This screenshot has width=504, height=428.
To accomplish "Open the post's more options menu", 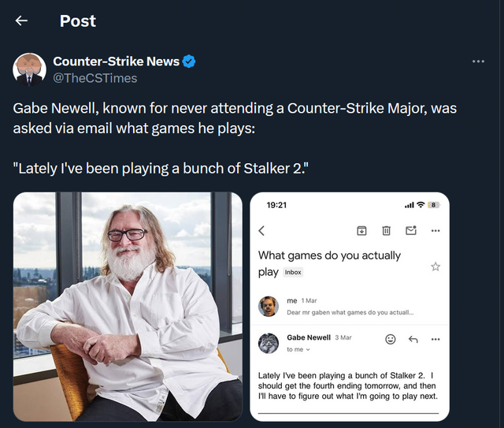I will tap(478, 61).
